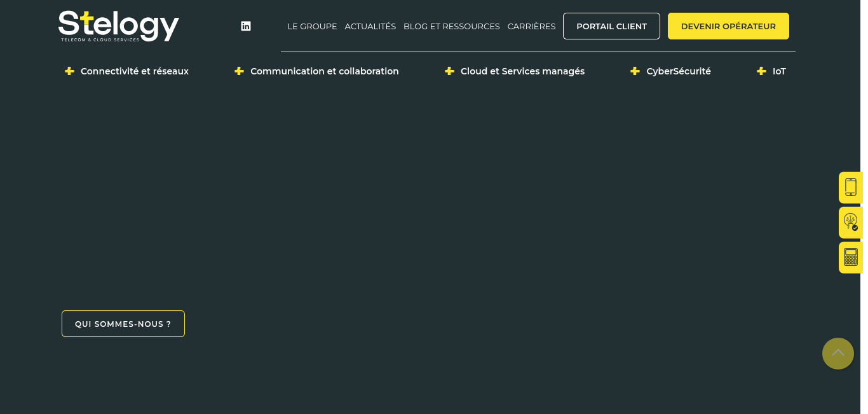Open the lightbulb side widget
This screenshot has height=414, width=868.
coord(851,223)
